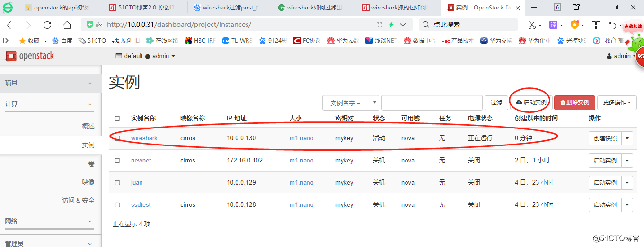The width and height of the screenshot is (644, 247).
Task: Click the 360 browser logo icon
Action: (8, 7)
